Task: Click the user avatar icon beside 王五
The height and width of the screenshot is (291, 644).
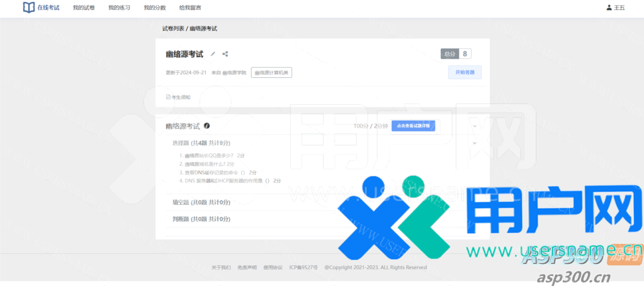Action: coord(608,8)
